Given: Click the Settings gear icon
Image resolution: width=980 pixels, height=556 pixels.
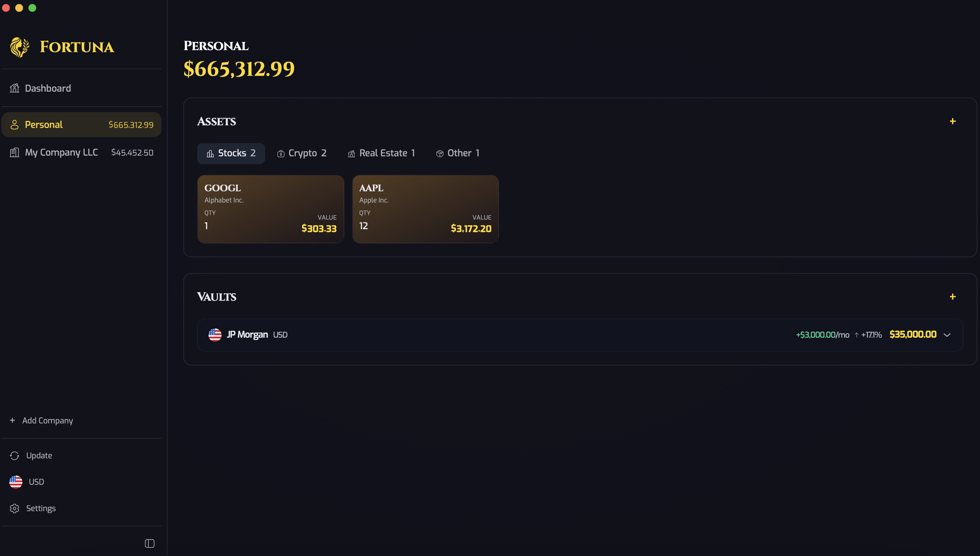Looking at the screenshot, I should click(15, 508).
